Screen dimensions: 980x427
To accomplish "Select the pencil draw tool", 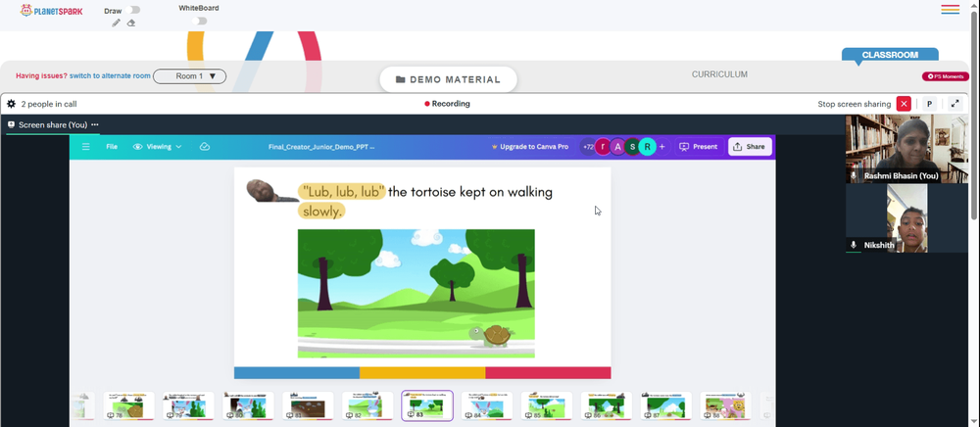I will pos(116,24).
